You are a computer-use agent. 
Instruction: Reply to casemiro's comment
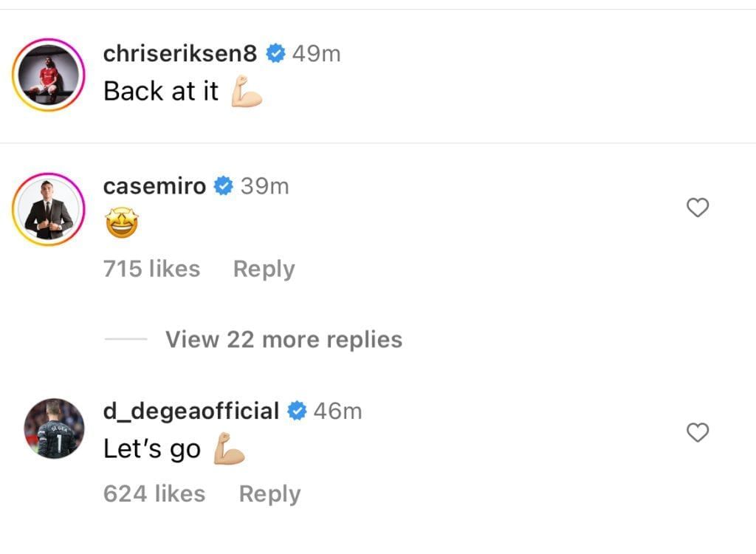pyautogui.click(x=264, y=269)
